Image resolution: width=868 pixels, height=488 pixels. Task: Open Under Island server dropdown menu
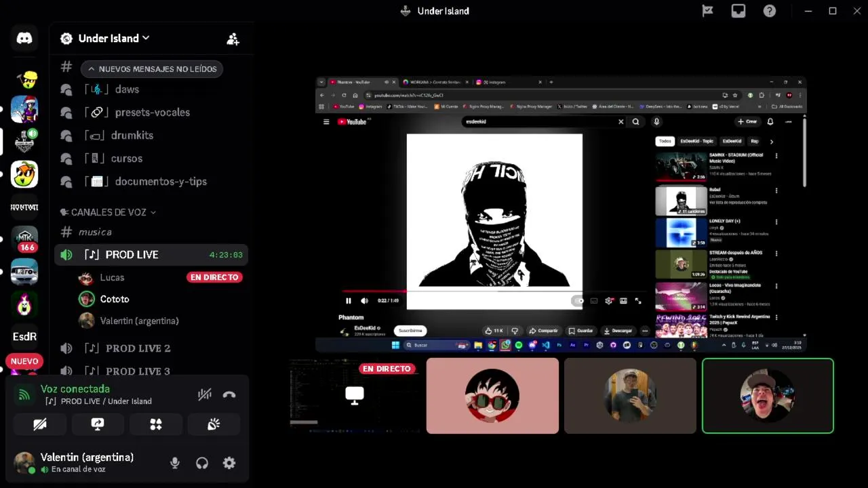tap(114, 39)
